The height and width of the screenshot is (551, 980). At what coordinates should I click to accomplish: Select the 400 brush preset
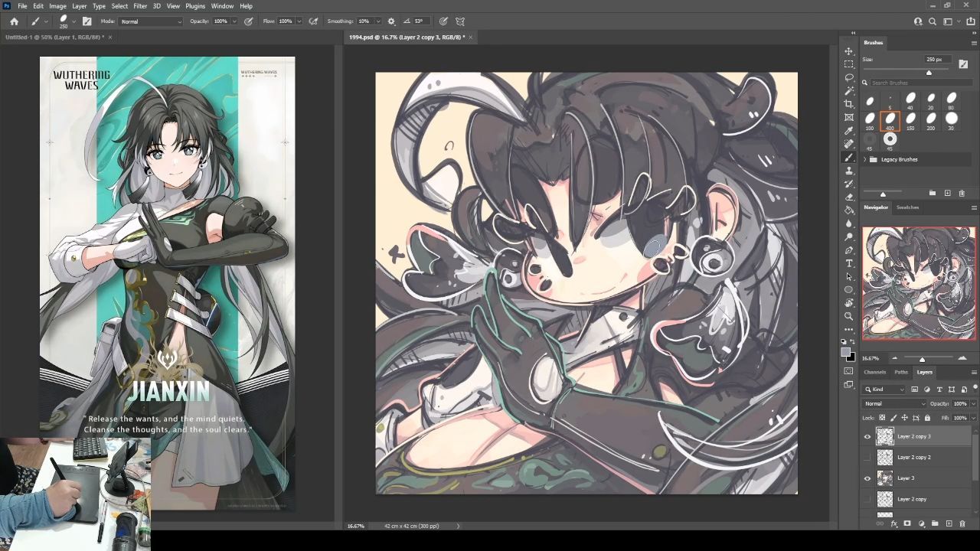tap(890, 119)
